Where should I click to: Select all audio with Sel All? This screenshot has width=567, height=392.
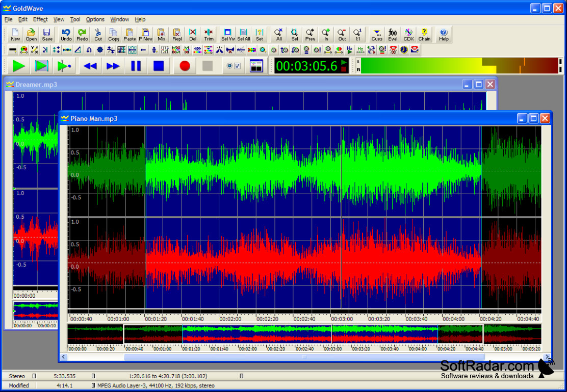tap(244, 34)
